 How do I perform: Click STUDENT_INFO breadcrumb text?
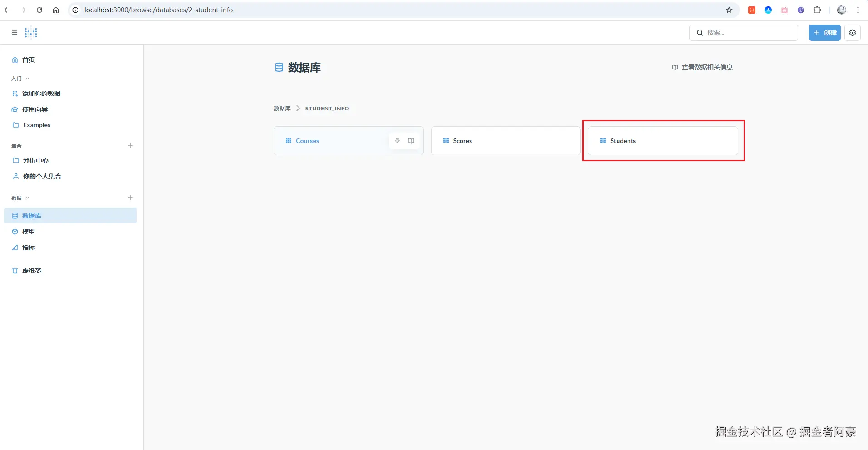[x=327, y=109]
